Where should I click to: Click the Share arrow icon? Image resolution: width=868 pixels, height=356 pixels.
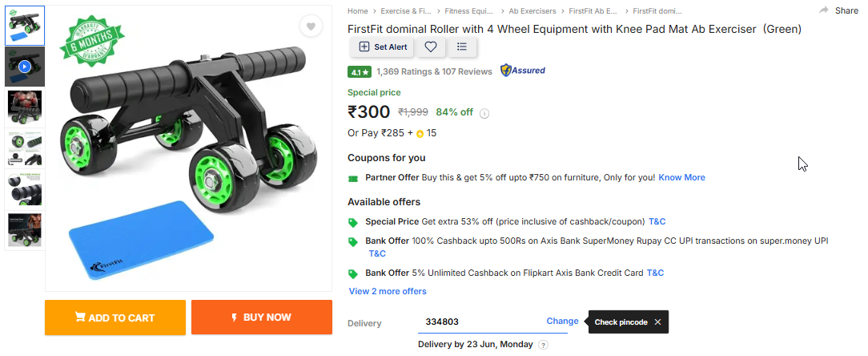[x=824, y=10]
